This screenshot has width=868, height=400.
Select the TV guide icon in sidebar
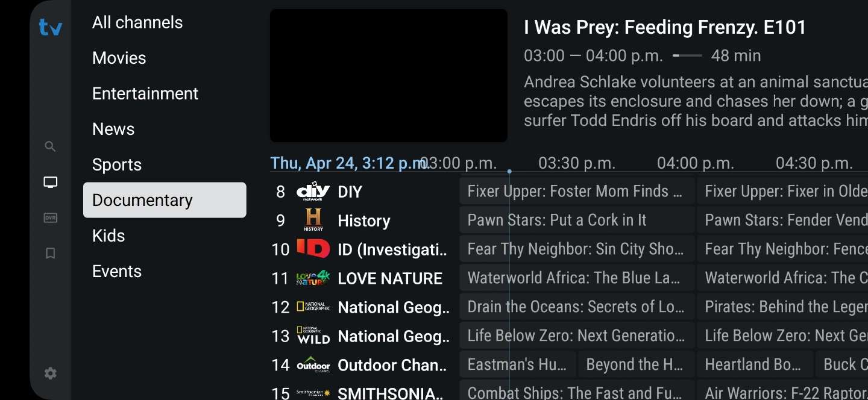(51, 182)
